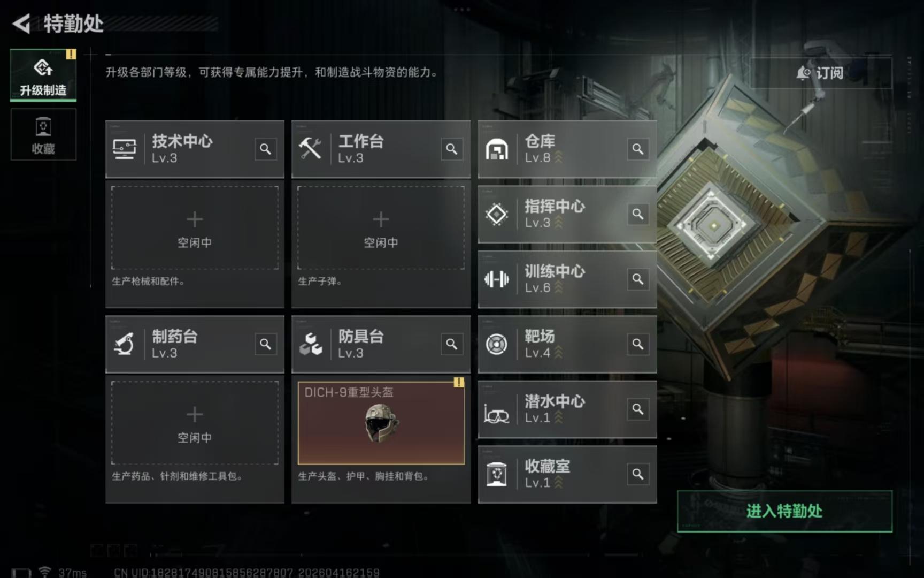
Task: Open magnifier details for 工作台
Action: point(451,149)
